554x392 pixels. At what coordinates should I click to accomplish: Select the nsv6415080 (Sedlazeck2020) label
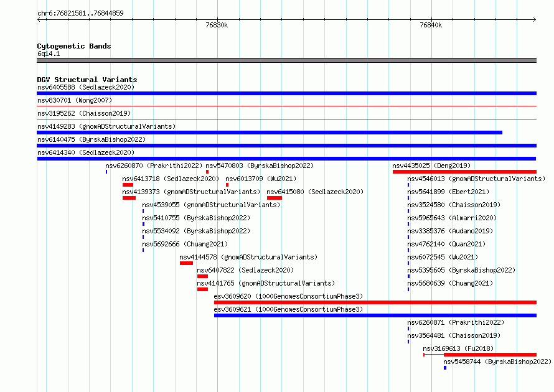315,192
